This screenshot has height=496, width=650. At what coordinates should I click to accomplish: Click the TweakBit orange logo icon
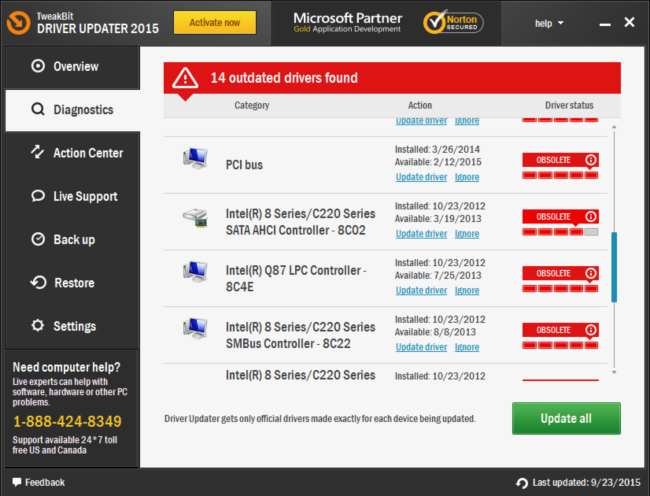pos(18,22)
